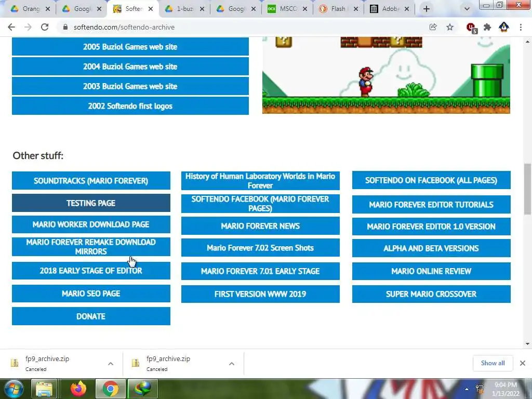The height and width of the screenshot is (399, 532).
Task: Open MARIO WORKER DOWNLOAD PAGE
Action: pos(91,224)
